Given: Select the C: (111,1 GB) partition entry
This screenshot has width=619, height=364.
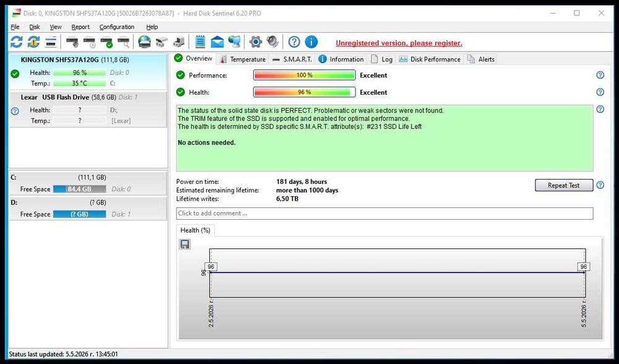Looking at the screenshot, I should [88, 183].
